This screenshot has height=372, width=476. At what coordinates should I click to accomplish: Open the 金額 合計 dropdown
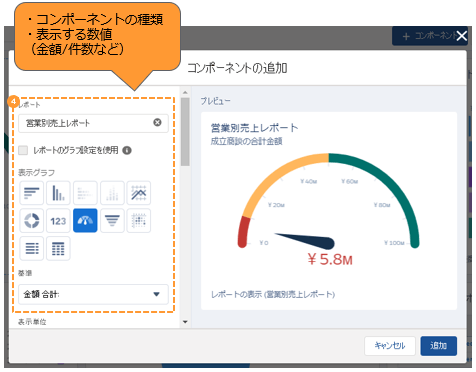(93, 294)
